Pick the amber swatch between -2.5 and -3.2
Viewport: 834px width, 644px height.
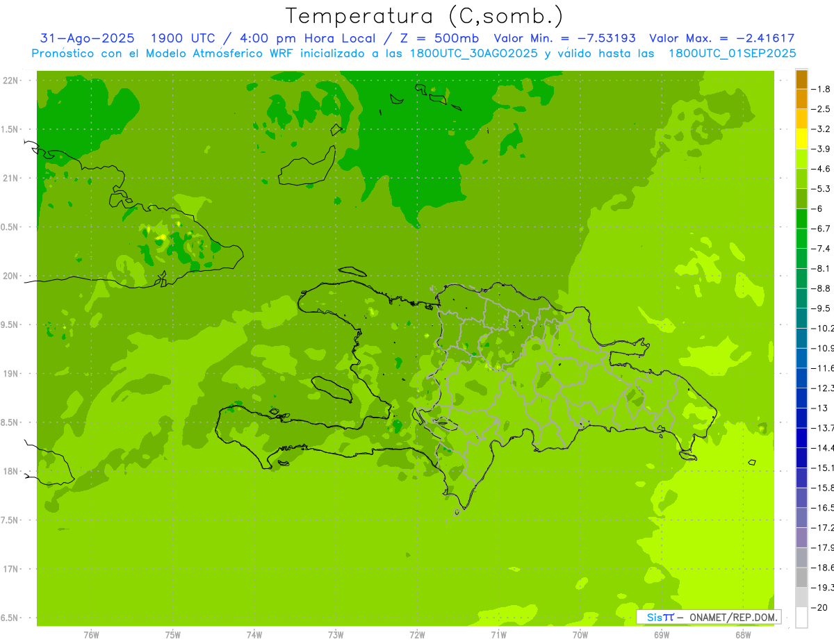pos(801,119)
